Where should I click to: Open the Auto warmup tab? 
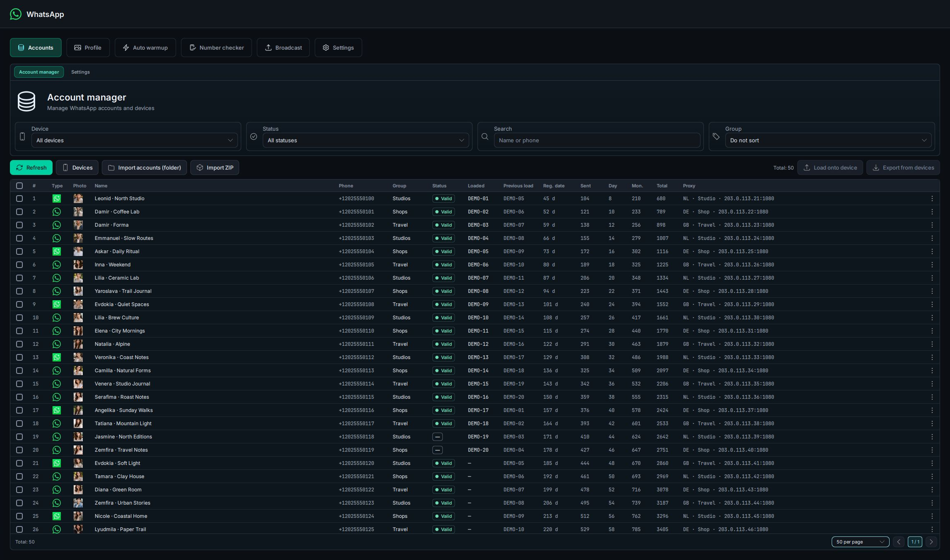(x=145, y=48)
